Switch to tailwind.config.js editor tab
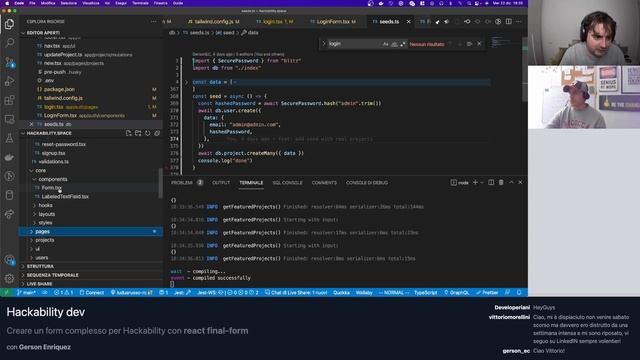The width and height of the screenshot is (640, 360). [214, 22]
